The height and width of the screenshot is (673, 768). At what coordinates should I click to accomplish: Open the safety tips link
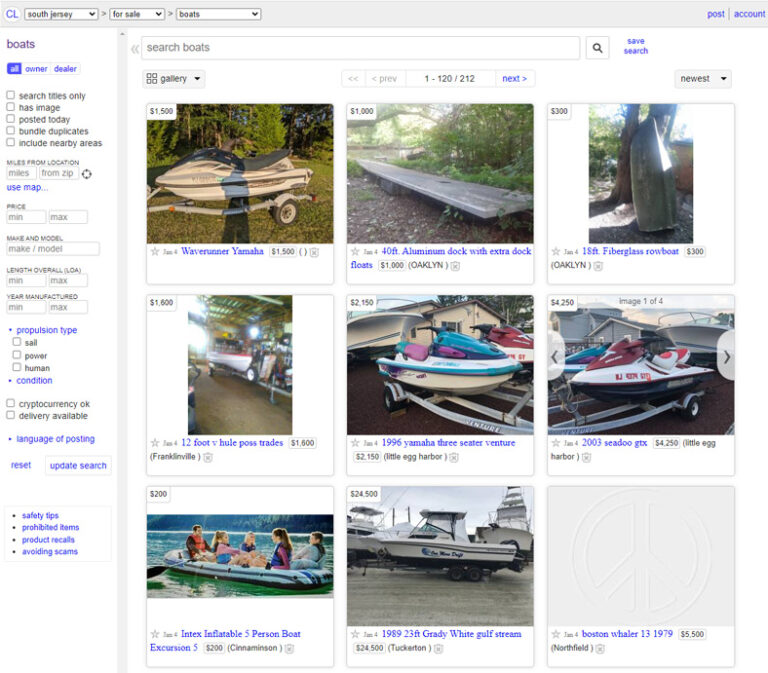tap(40, 516)
